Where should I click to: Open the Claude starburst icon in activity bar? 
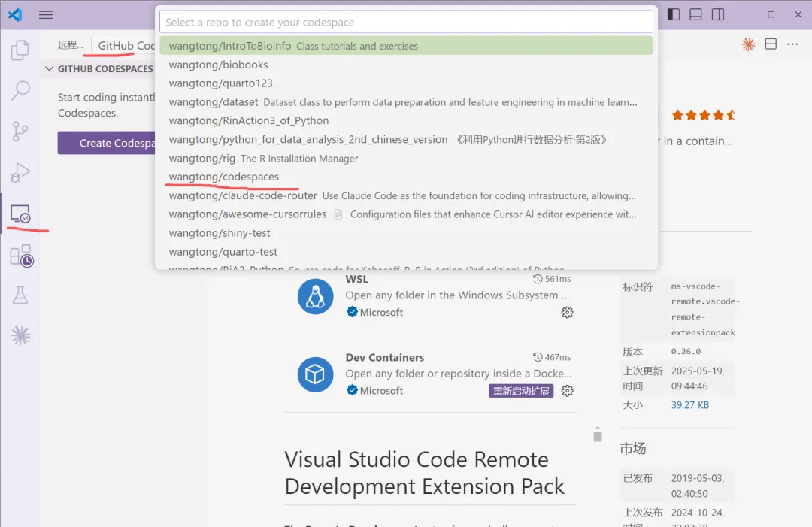coord(21,335)
